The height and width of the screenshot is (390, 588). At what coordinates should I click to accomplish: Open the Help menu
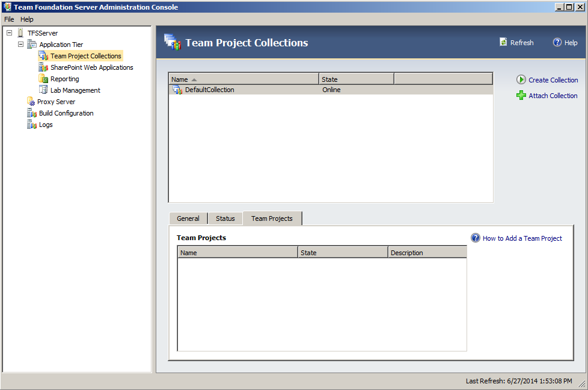26,19
